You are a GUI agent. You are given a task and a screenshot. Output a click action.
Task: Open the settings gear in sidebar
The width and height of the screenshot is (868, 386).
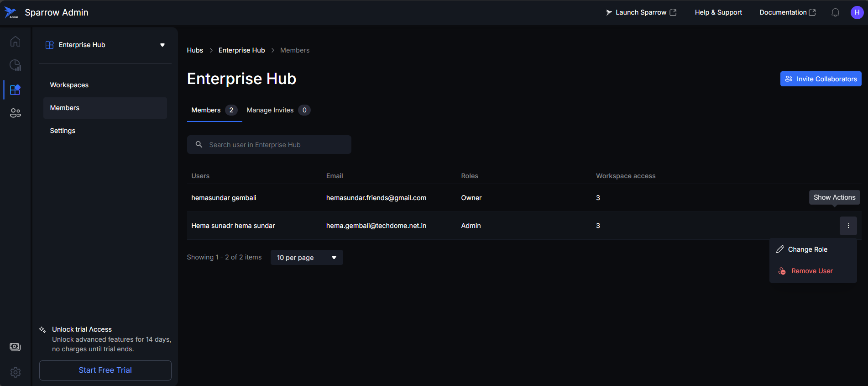[x=15, y=372]
